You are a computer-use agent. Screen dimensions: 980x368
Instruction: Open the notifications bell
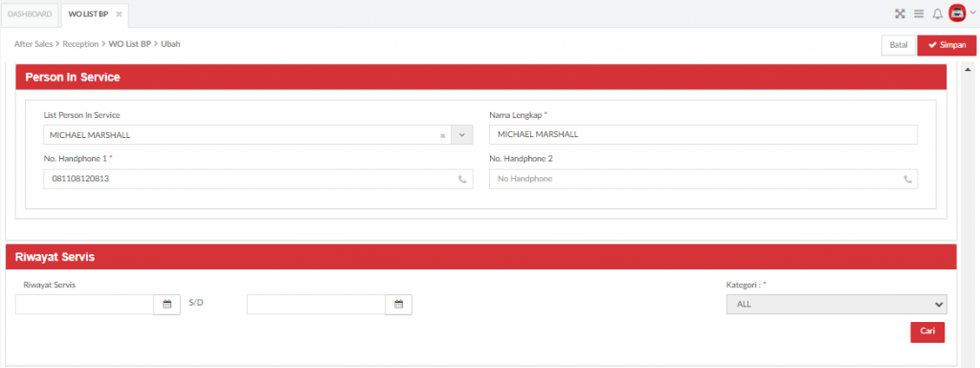pos(937,13)
